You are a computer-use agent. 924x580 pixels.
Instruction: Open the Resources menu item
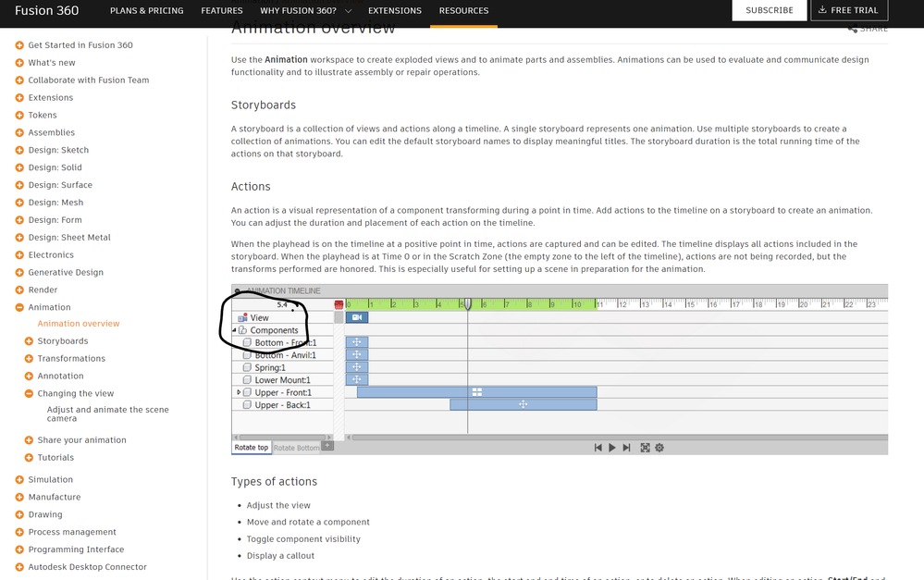tap(463, 10)
